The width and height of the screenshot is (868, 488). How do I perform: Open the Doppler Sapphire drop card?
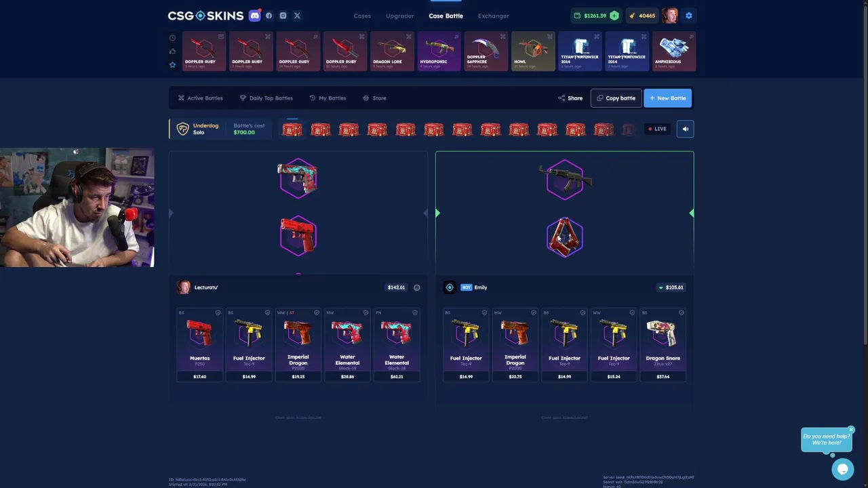coord(486,51)
